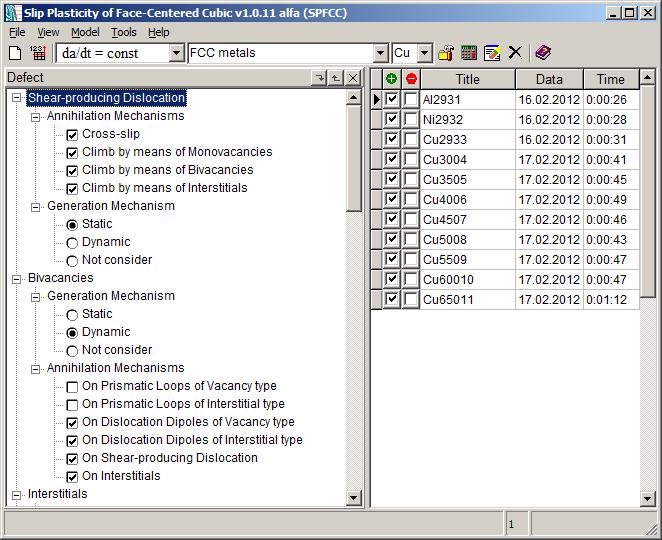Screen dimensions: 662x540
Task: Check red-column checkbox for Cu3004
Action: (411, 159)
